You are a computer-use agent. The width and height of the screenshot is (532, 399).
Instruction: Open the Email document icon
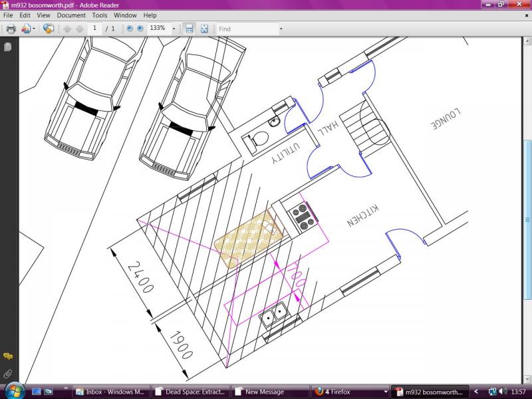(27, 29)
